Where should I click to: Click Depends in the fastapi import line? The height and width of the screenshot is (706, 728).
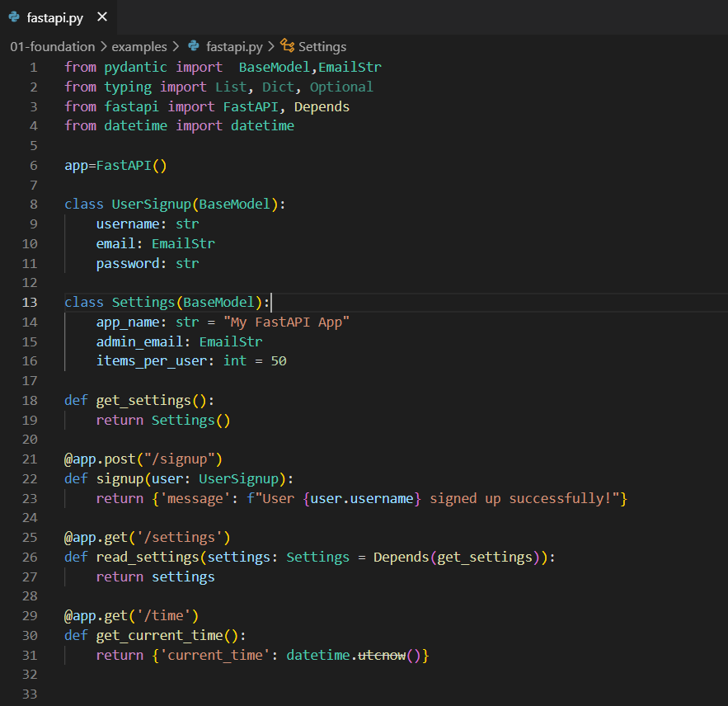click(x=322, y=107)
